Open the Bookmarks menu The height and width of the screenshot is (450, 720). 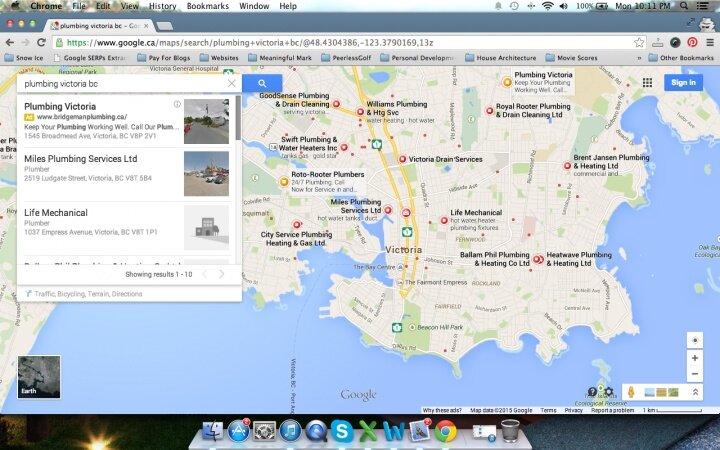208,6
